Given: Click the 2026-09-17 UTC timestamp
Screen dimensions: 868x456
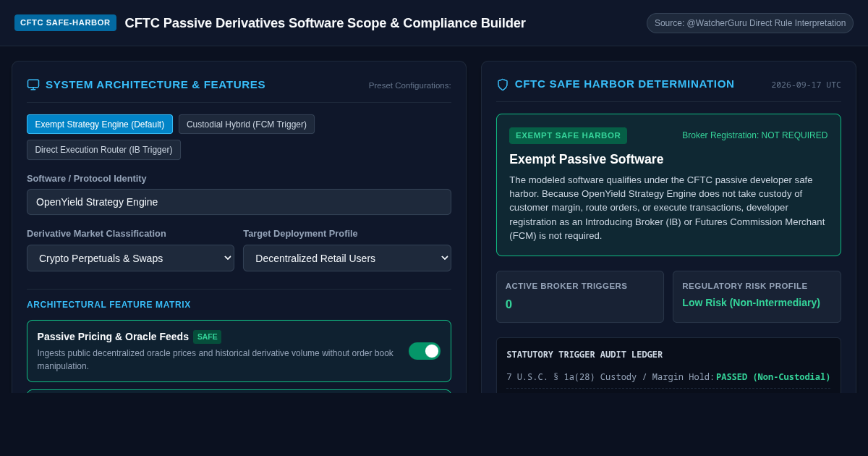Looking at the screenshot, I should point(806,85).
